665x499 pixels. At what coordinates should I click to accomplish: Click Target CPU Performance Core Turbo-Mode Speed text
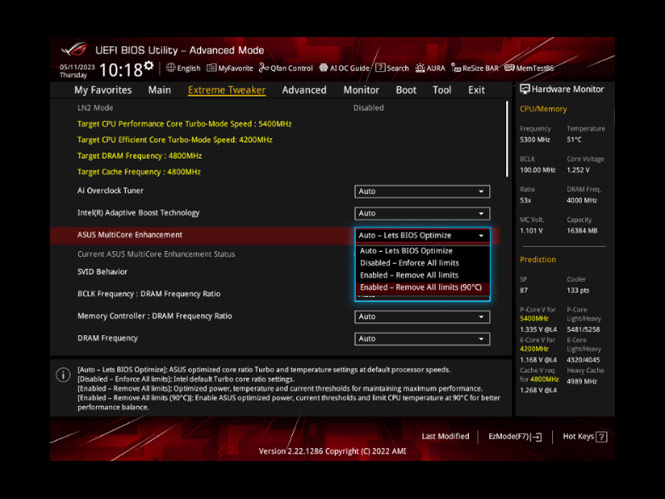[x=184, y=124]
